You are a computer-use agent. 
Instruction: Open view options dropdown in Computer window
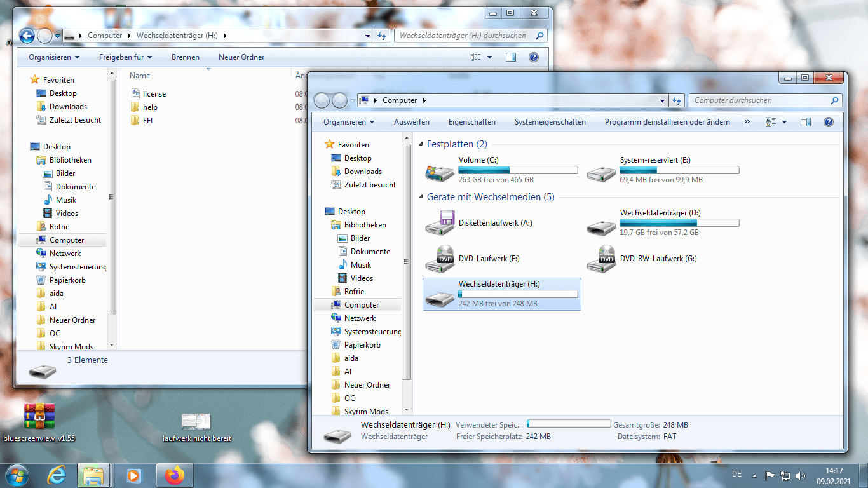pyautogui.click(x=784, y=122)
